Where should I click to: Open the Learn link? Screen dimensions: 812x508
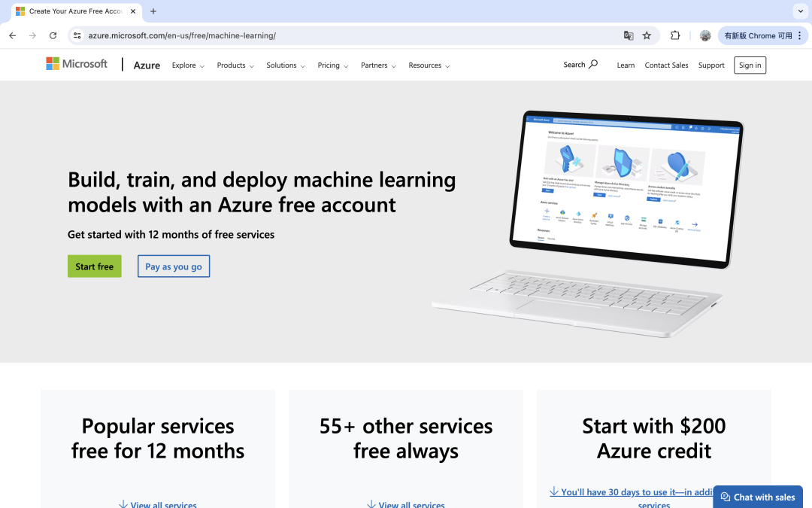[626, 65]
